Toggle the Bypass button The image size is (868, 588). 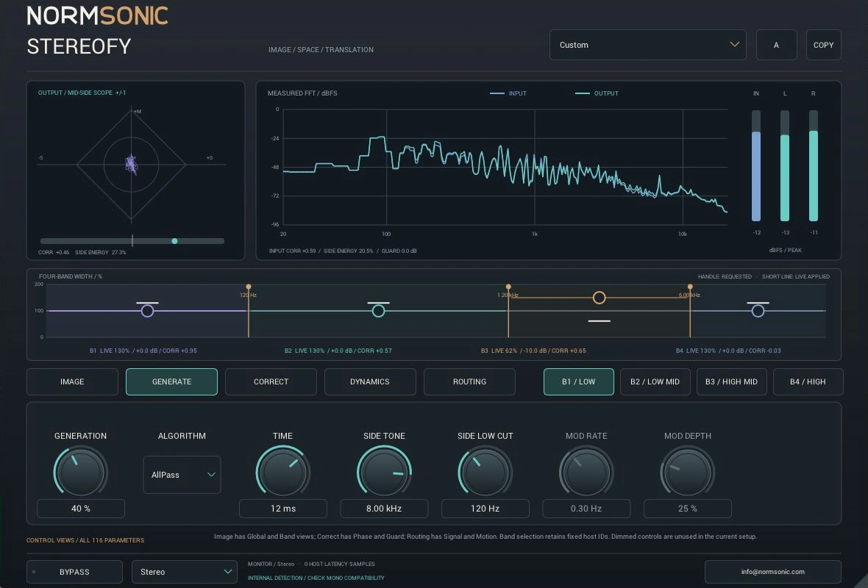click(74, 572)
